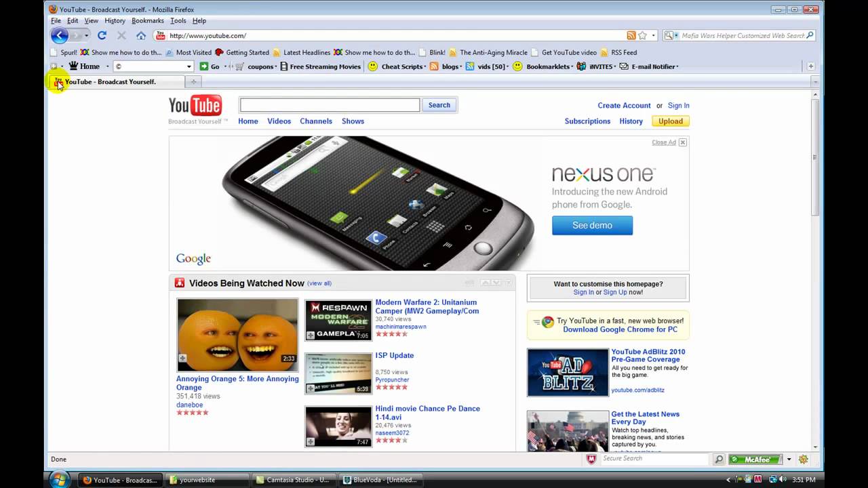The height and width of the screenshot is (488, 868).
Task: Show hidden tray icons arrow
Action: pos(729,480)
